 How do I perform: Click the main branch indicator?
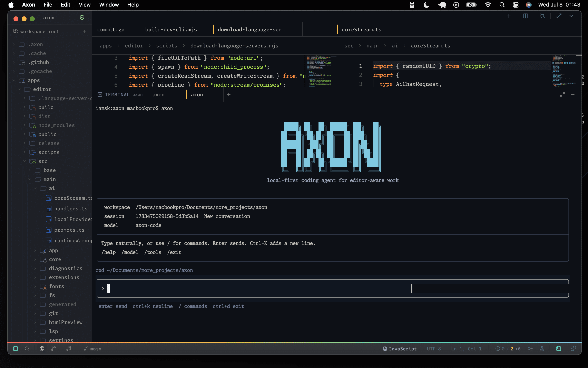(x=92, y=349)
